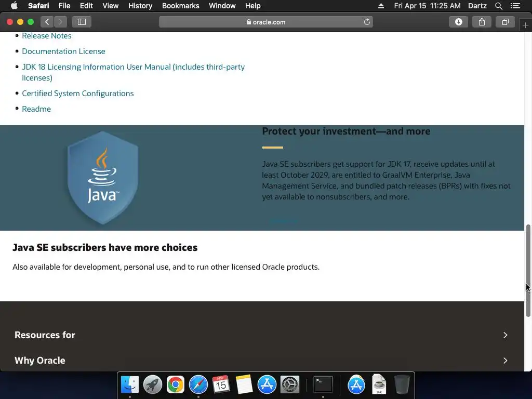Screen dimensions: 532x399
Task: Open the Documentation License link
Action: point(63,51)
